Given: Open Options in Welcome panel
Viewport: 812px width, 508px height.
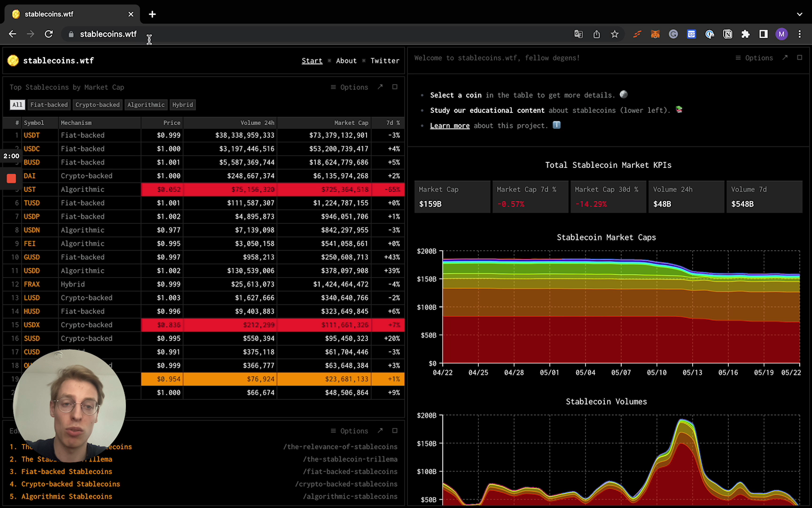Looking at the screenshot, I should (x=754, y=57).
